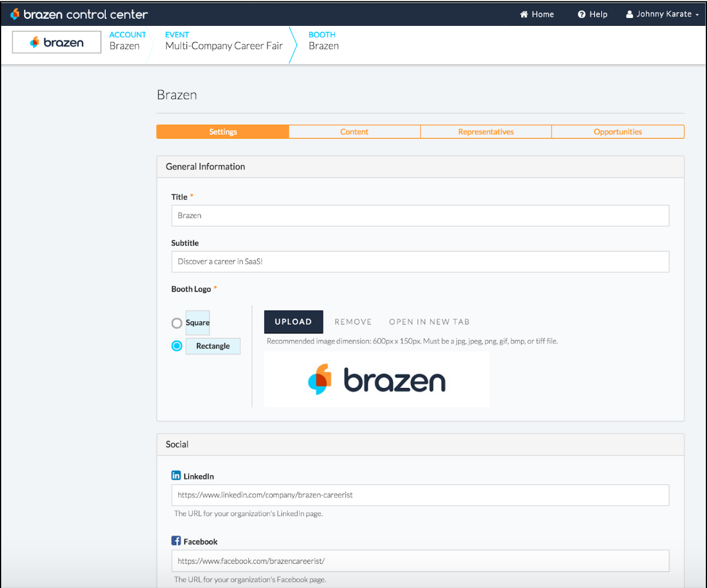The width and height of the screenshot is (707, 588).
Task: Select the Square logo shape radio button
Action: pos(176,323)
